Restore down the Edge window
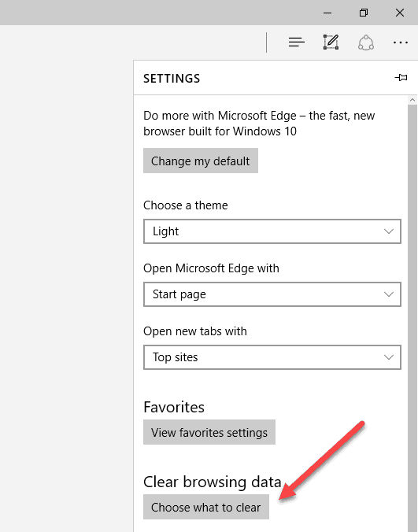The width and height of the screenshot is (418, 532). click(364, 13)
